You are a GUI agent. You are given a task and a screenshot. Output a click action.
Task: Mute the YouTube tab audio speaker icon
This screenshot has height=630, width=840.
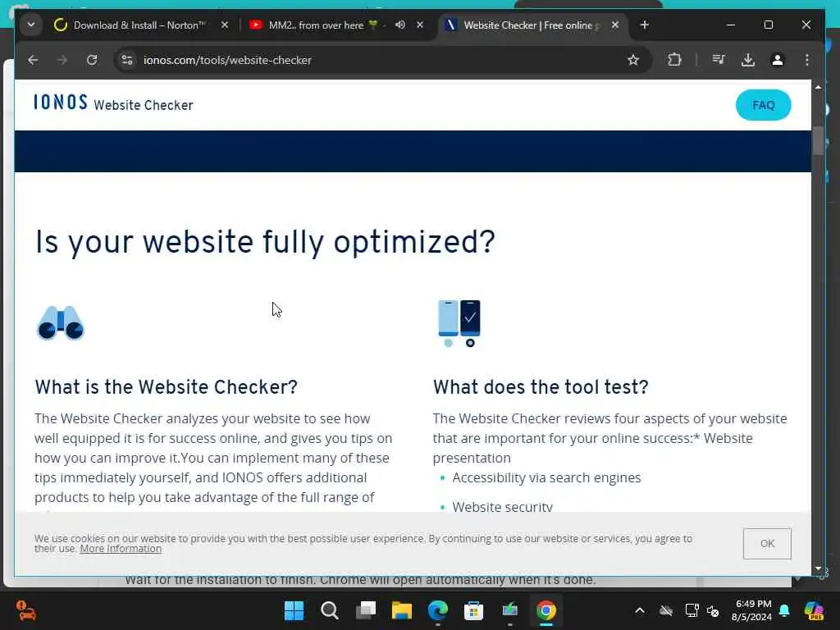[x=400, y=25]
